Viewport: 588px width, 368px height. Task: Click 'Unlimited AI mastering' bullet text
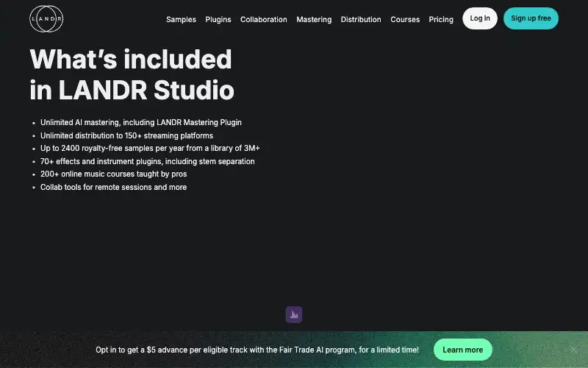coord(141,122)
